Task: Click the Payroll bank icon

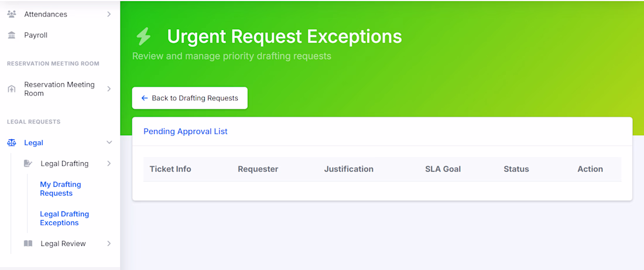Action: click(12, 35)
